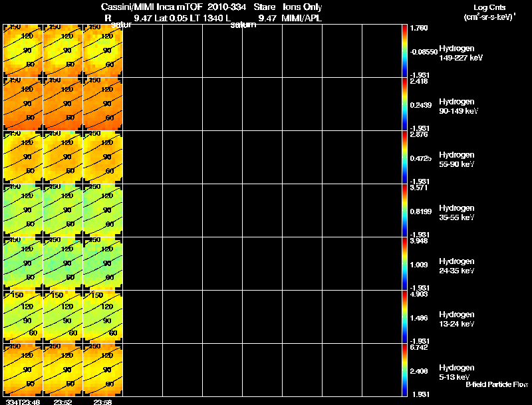This screenshot has height=405, width=532.
Task: Pick the 55-90 keV image at 334T23:48
Action: point(23,157)
